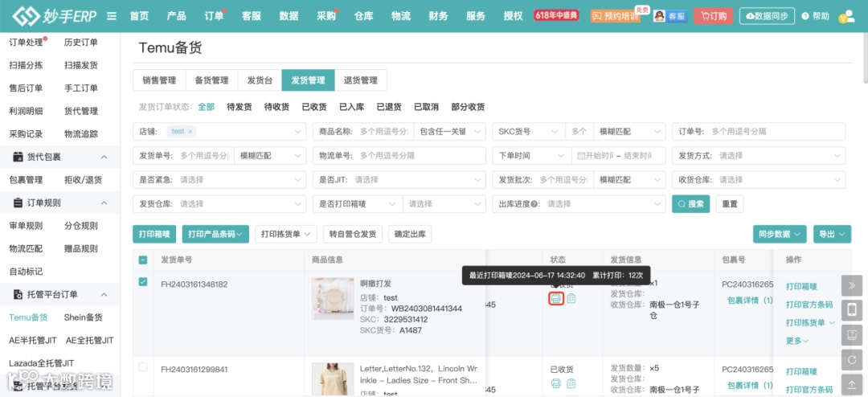This screenshot has width=868, height=397.
Task: Click the 出库进度 question mark hint
Action: tap(534, 204)
